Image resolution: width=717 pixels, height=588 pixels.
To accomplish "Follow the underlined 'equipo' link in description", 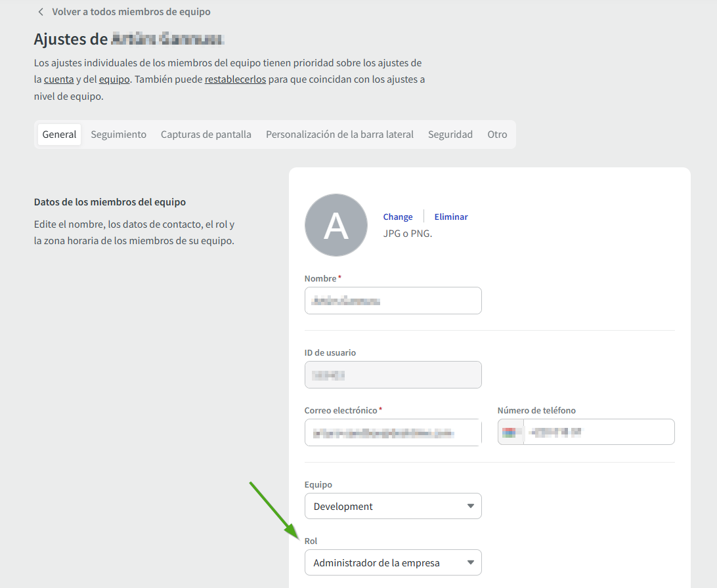I will 114,79.
